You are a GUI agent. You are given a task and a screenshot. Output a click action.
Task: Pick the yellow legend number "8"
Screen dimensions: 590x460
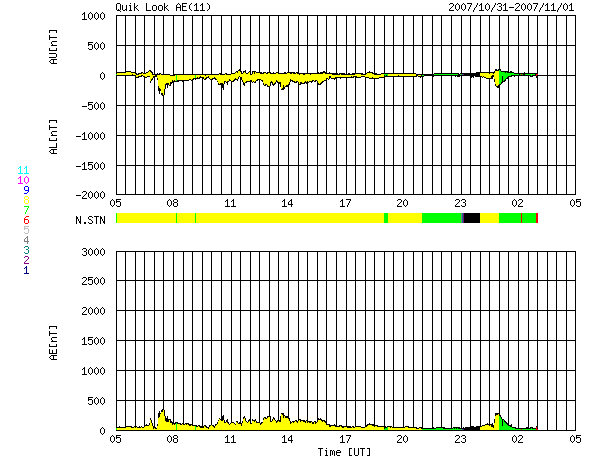click(26, 200)
